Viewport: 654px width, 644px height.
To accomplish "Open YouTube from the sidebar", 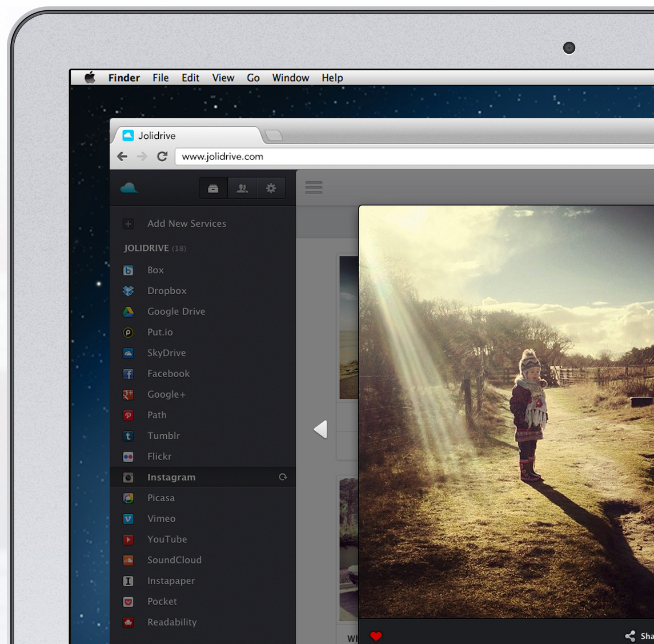I will 167,539.
